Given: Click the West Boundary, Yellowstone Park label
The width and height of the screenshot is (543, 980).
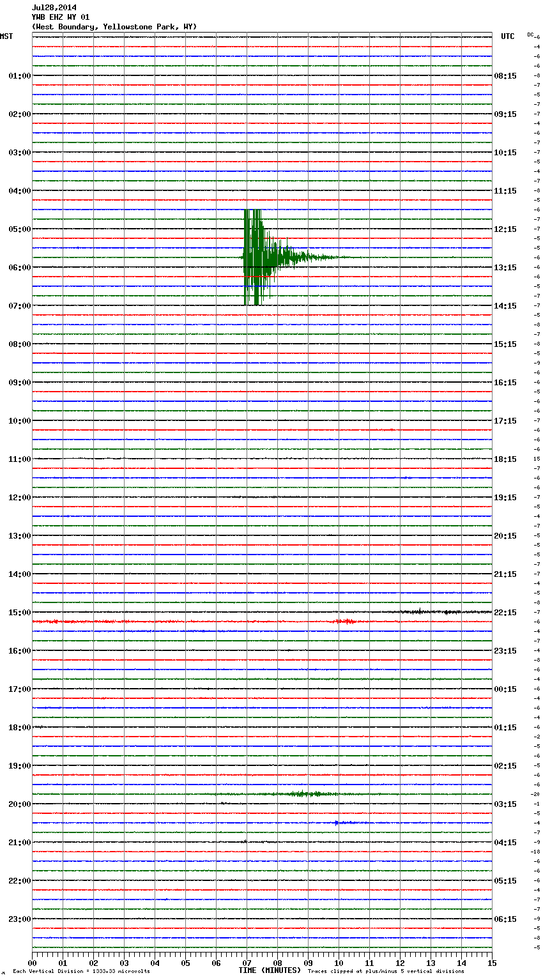Looking at the screenshot, I should (114, 27).
